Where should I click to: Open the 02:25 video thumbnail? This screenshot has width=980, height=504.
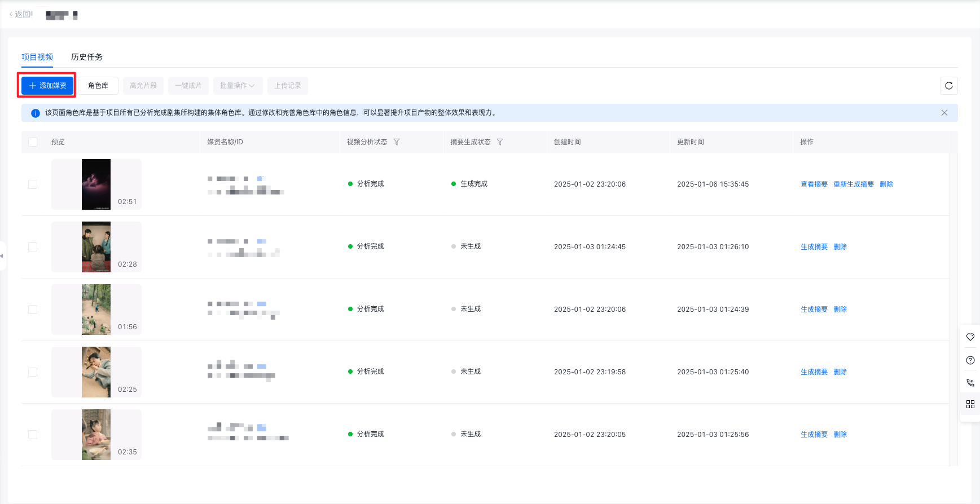[96, 372]
